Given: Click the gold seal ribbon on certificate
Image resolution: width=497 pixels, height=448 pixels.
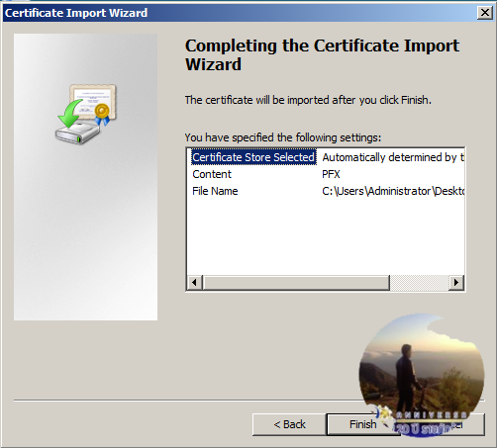Looking at the screenshot, I should [x=102, y=115].
